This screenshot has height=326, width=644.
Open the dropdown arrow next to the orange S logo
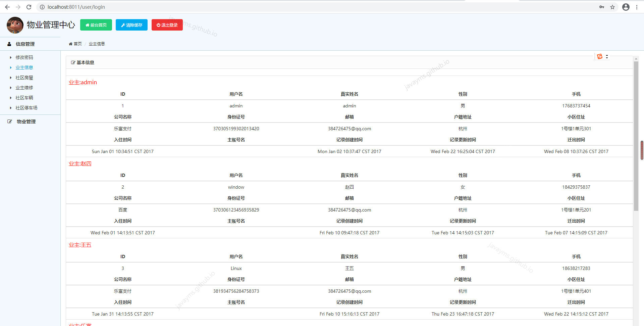[607, 56]
